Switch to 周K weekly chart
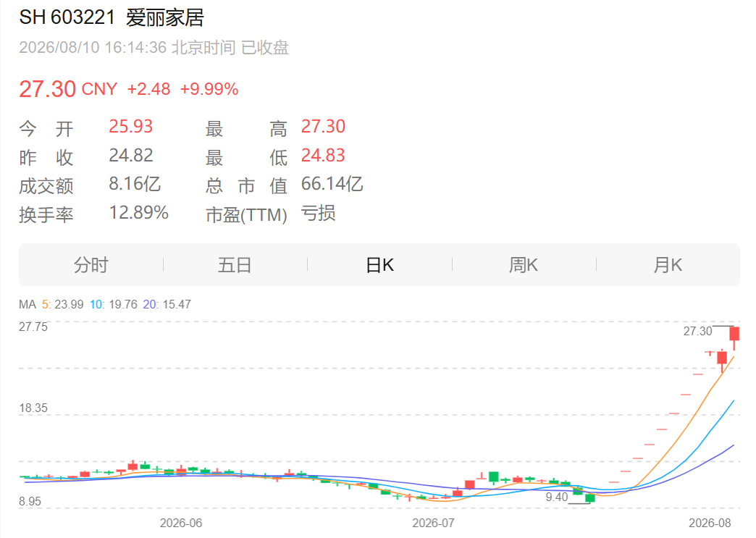 click(524, 265)
